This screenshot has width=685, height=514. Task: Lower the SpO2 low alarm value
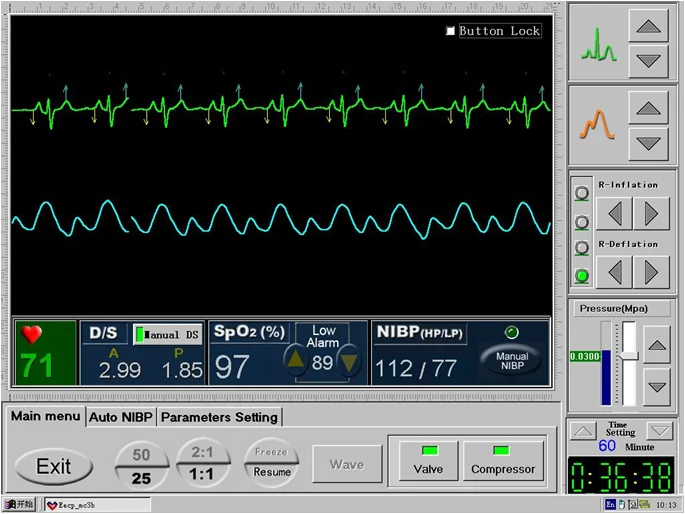[348, 362]
